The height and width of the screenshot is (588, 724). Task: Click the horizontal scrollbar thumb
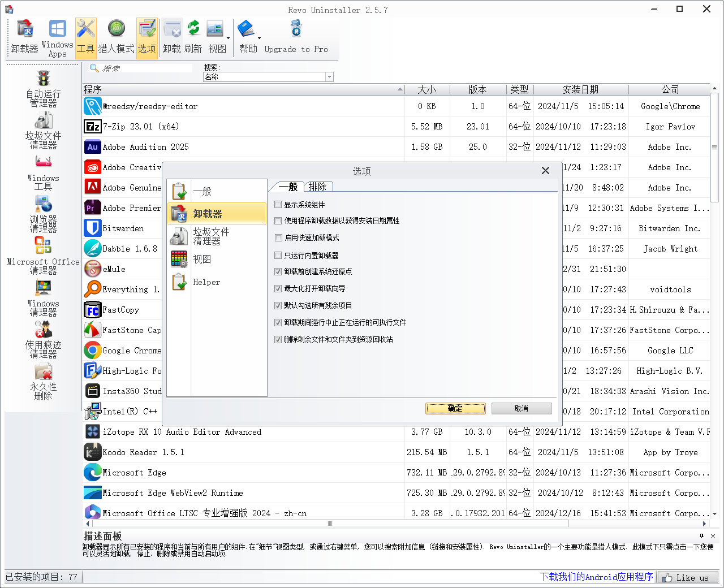(330, 524)
